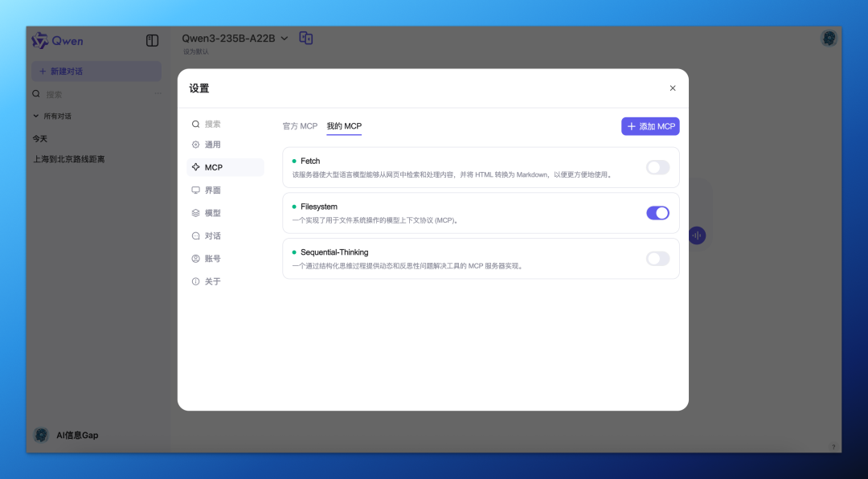868x479 pixels.
Task: Click the help question mark icon
Action: (833, 447)
